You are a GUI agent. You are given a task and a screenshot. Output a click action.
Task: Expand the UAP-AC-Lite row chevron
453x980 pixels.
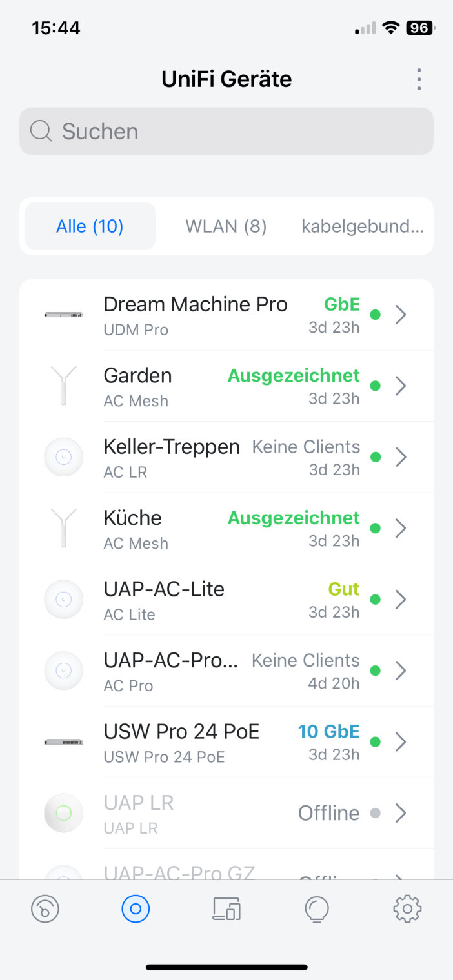click(x=401, y=600)
